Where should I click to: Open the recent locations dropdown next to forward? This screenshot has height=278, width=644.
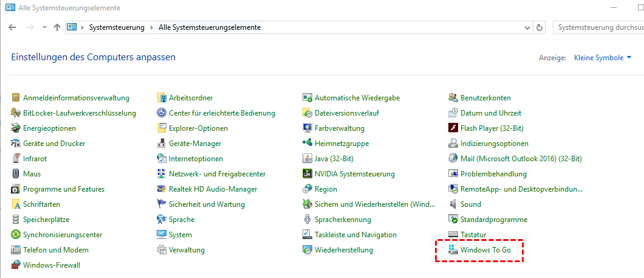coord(44,27)
